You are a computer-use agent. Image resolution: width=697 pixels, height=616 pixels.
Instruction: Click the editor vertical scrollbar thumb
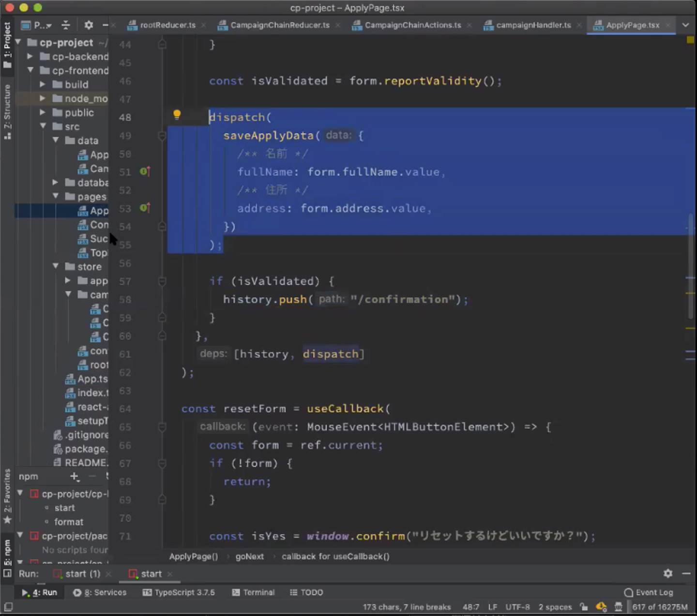(691, 266)
